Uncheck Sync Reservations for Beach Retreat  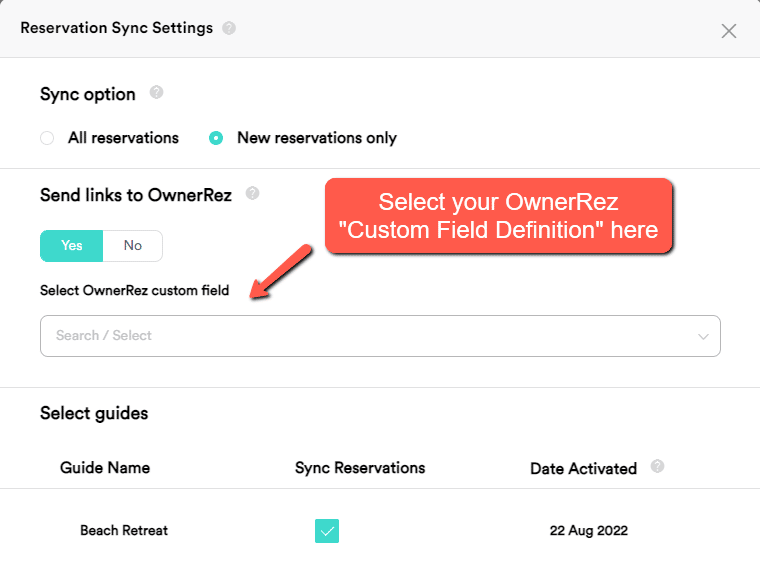coord(327,530)
